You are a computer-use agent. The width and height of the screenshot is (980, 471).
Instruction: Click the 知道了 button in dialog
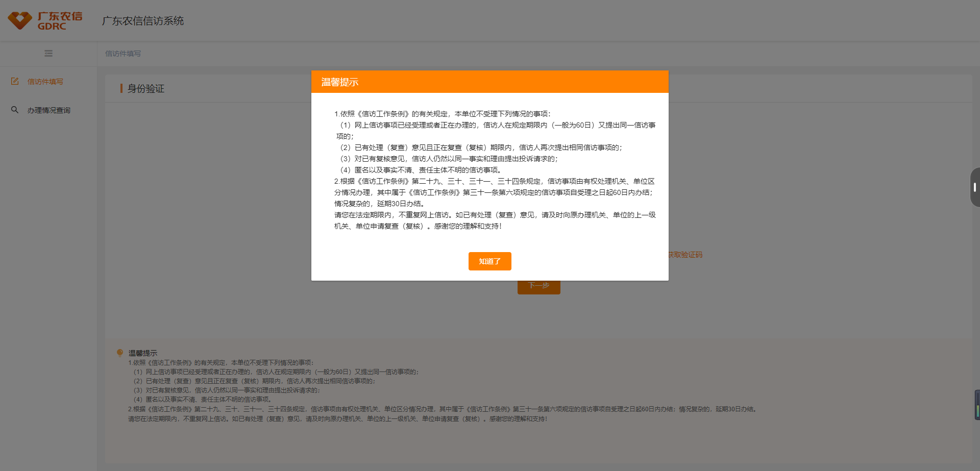tap(489, 261)
